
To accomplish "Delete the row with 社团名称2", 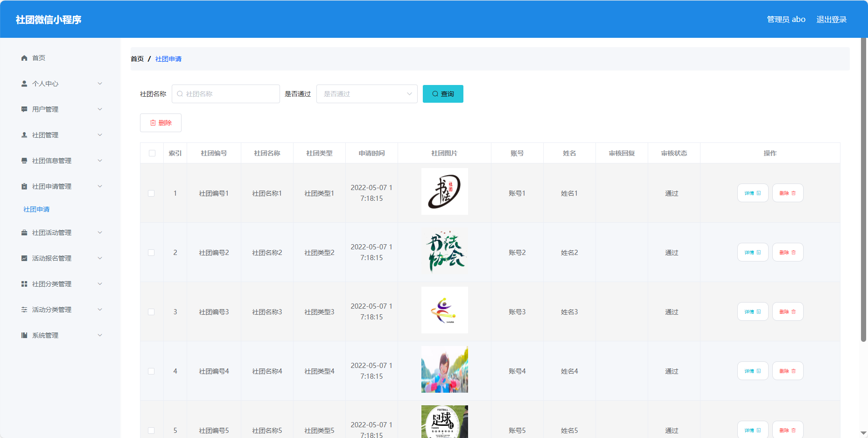I will (788, 252).
